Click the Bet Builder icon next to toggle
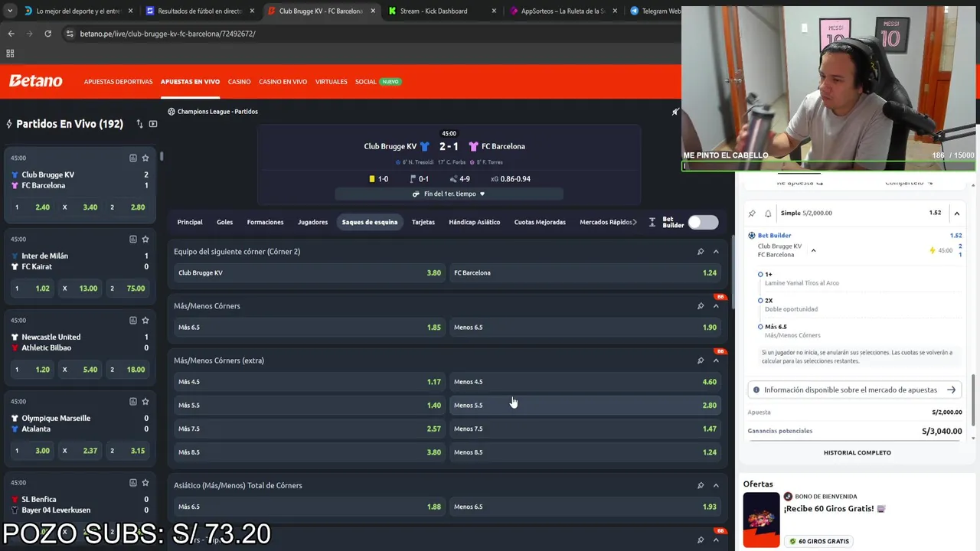The width and height of the screenshot is (980, 551). (x=652, y=222)
